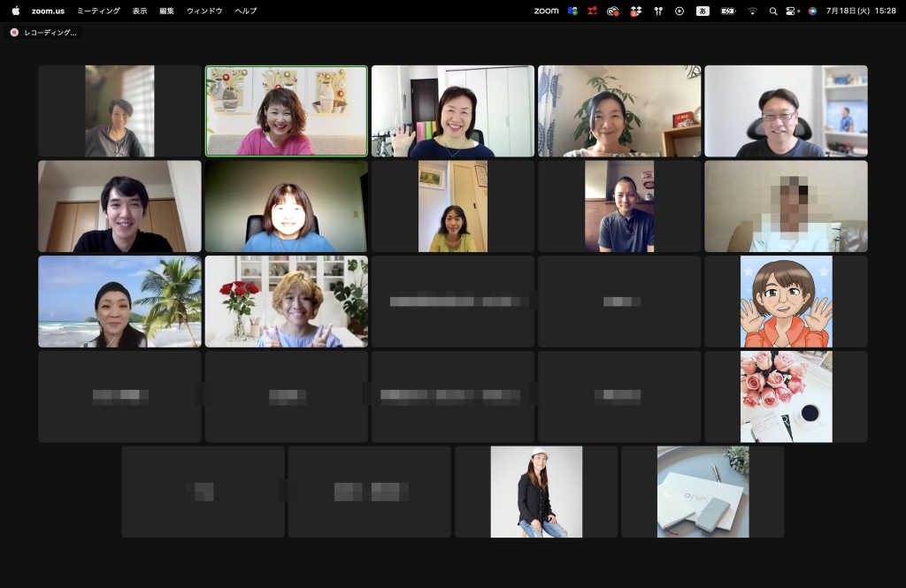Open the ウィンドウ menu
The width and height of the screenshot is (906, 588).
(204, 11)
